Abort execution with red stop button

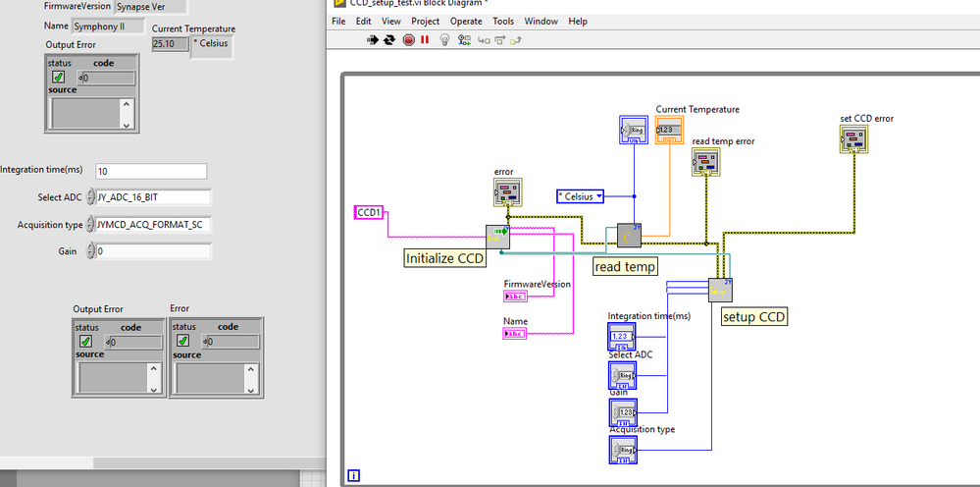409,39
